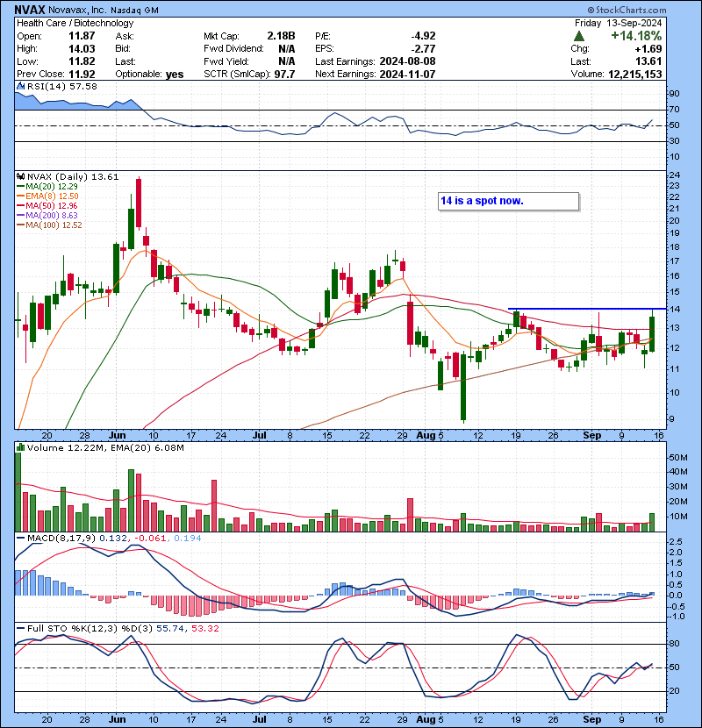Click the RSI indicator panel icon

click(20, 86)
